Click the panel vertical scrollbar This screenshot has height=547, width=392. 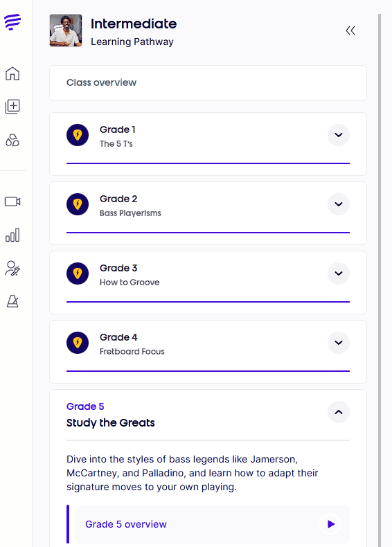380,279
